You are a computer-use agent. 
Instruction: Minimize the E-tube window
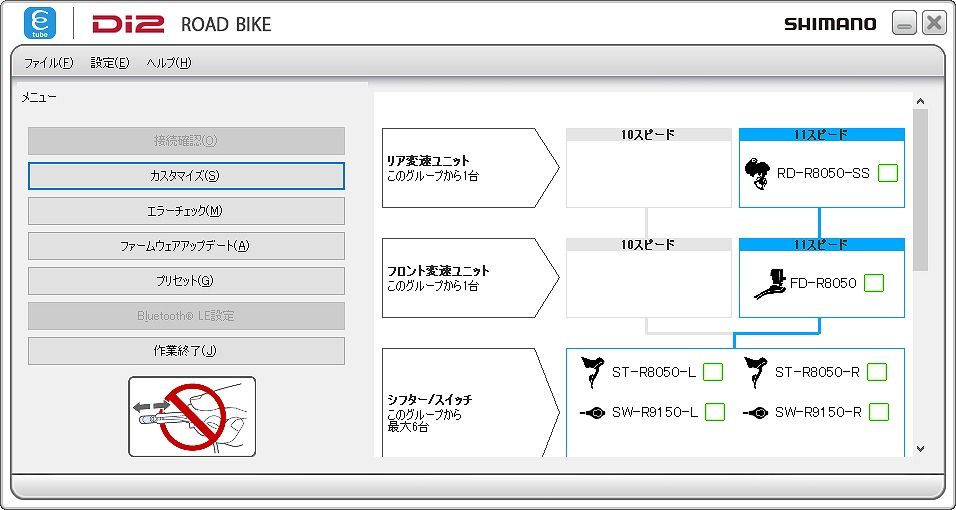[x=904, y=24]
